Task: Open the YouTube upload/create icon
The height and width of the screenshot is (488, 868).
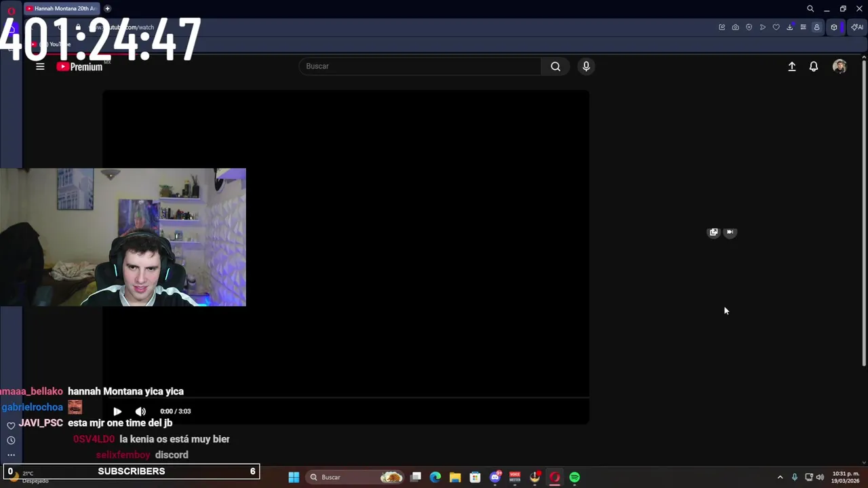Action: click(791, 66)
